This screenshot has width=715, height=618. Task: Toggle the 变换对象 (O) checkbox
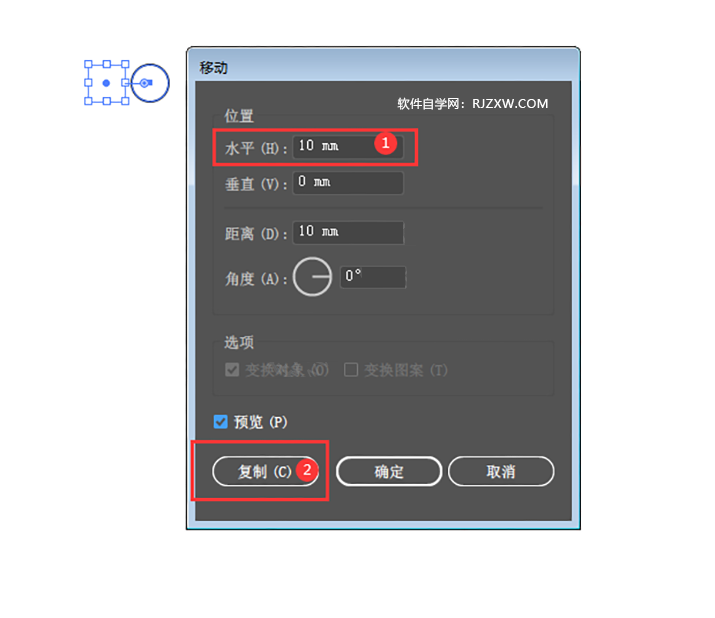(232, 369)
